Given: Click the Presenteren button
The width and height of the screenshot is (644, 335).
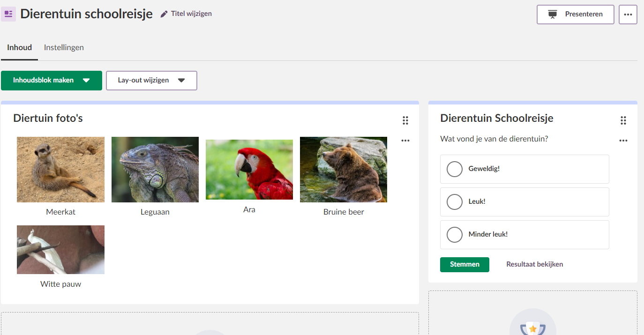Looking at the screenshot, I should (x=576, y=15).
